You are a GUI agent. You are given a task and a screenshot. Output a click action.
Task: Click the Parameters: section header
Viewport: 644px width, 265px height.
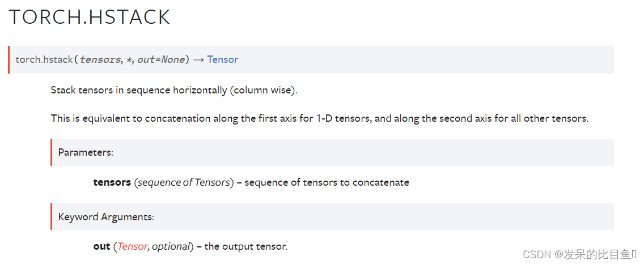pyautogui.click(x=86, y=152)
